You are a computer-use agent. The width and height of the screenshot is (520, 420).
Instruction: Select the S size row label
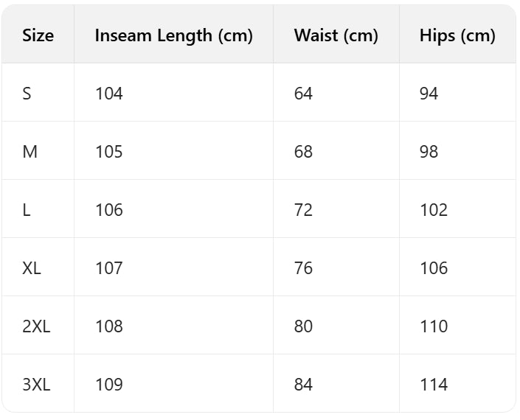click(x=27, y=94)
